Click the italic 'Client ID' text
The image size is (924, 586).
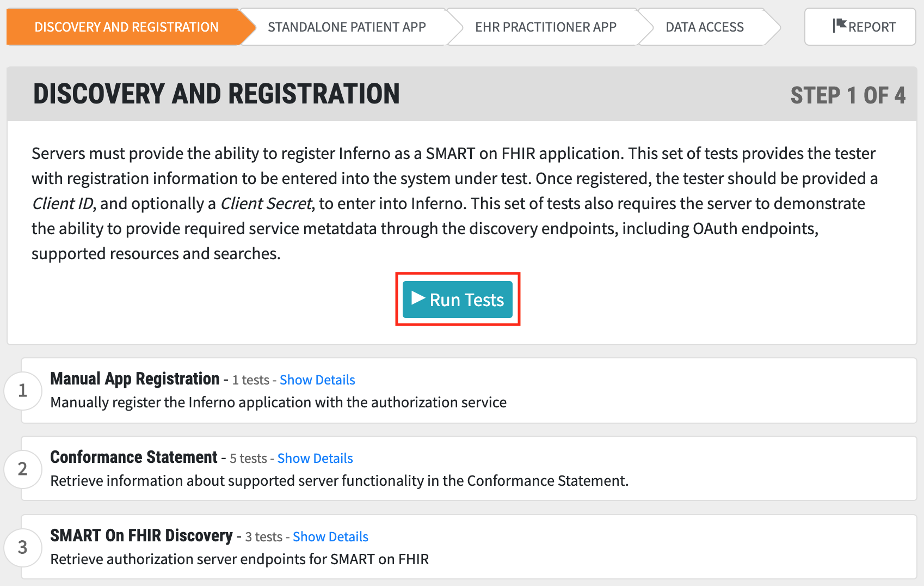(x=63, y=204)
